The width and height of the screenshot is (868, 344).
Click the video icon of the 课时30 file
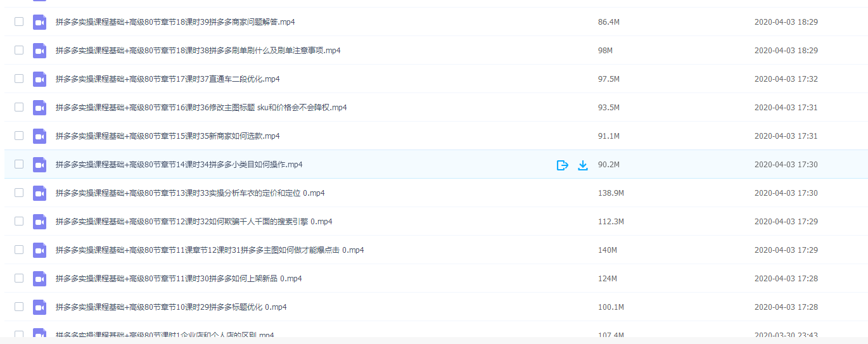click(40, 279)
